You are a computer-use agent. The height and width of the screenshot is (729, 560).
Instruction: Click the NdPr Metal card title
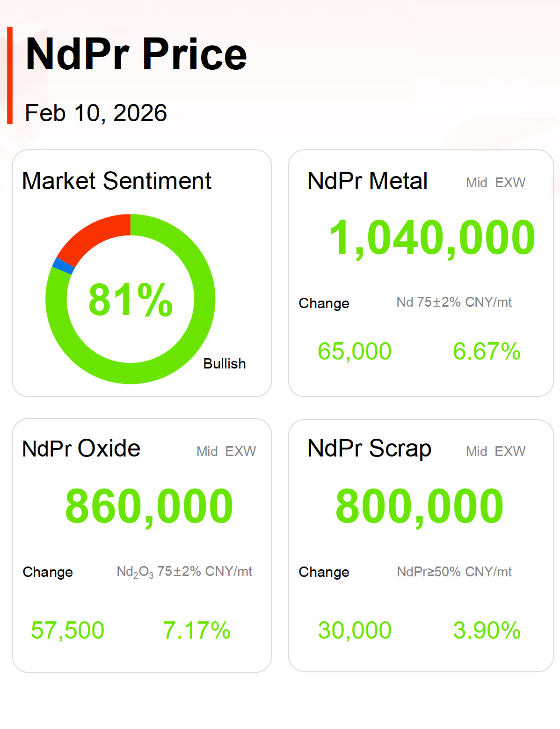(x=367, y=181)
